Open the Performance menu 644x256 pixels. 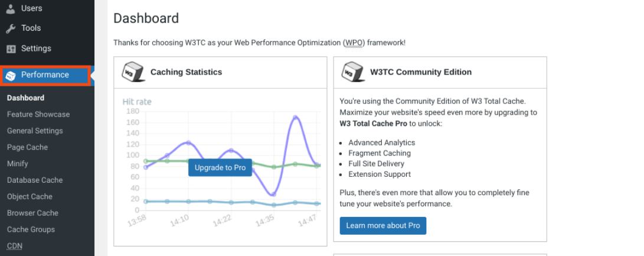[45, 75]
